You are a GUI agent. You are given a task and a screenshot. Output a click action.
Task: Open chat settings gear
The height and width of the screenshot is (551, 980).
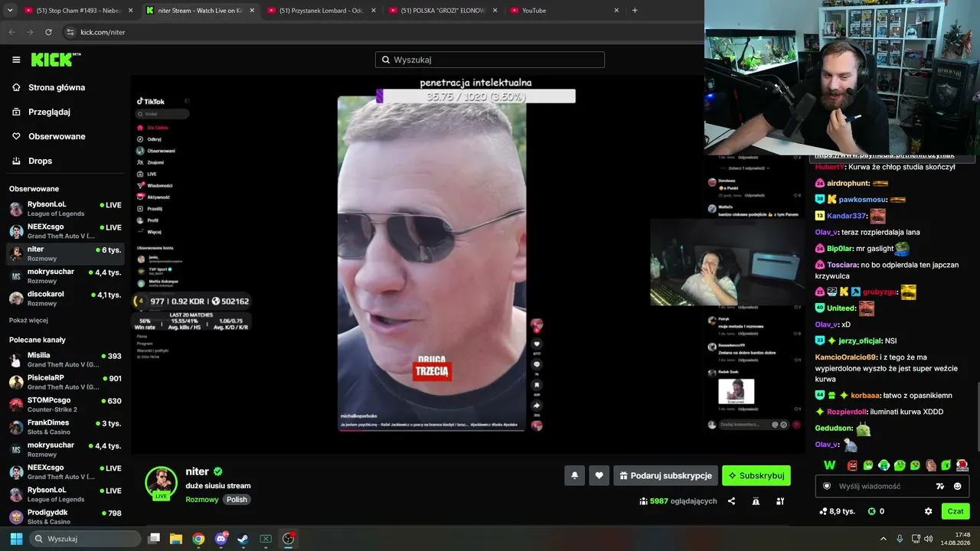(929, 511)
